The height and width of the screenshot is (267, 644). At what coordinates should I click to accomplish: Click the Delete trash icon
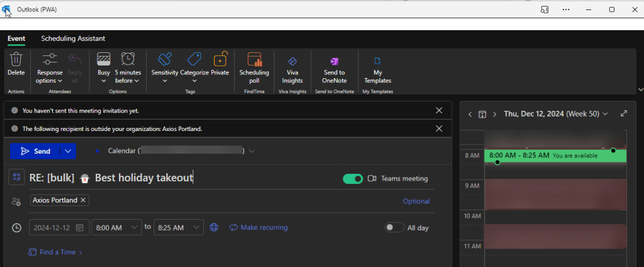[x=16, y=65]
